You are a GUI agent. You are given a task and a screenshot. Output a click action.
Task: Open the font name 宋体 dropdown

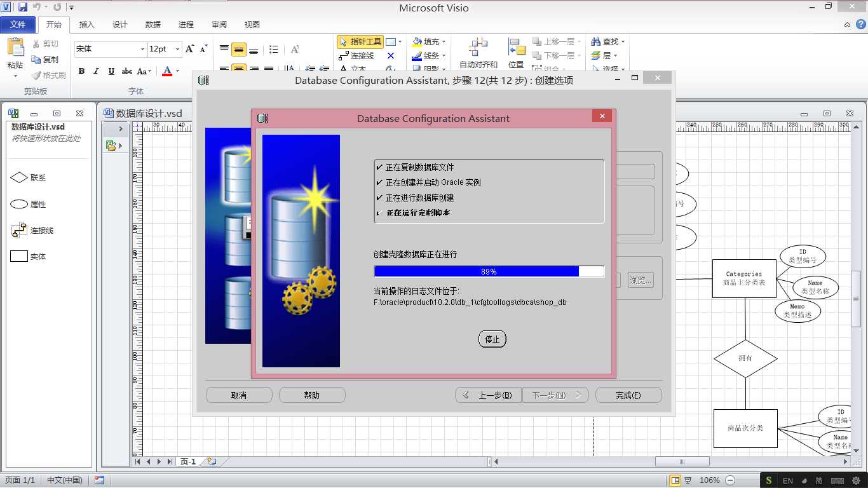(x=142, y=49)
